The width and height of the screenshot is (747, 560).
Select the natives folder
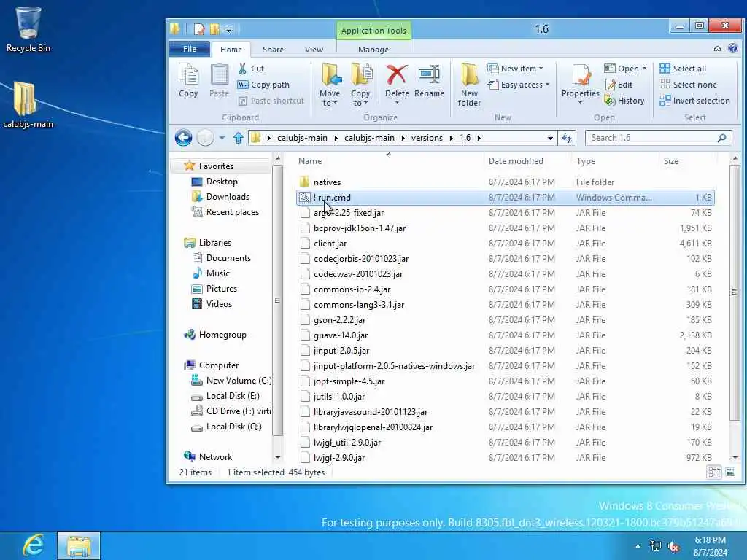(x=505, y=182)
